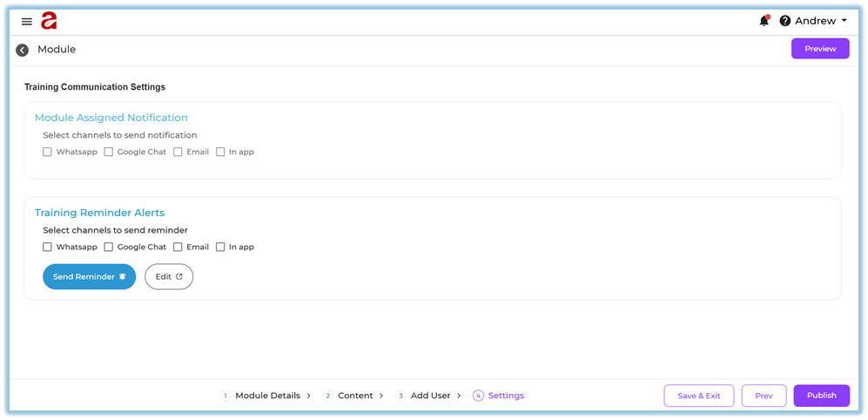Viewport: 868px width, 420px height.
Task: Enable Whatsapp for Module Assigned Notification
Action: click(48, 152)
